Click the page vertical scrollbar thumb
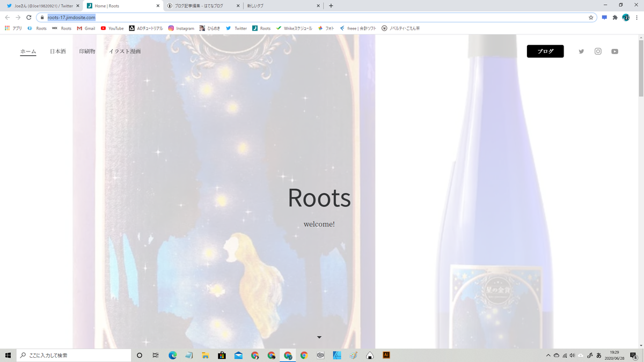Screen dimensions: 644x362 [x=640, y=68]
